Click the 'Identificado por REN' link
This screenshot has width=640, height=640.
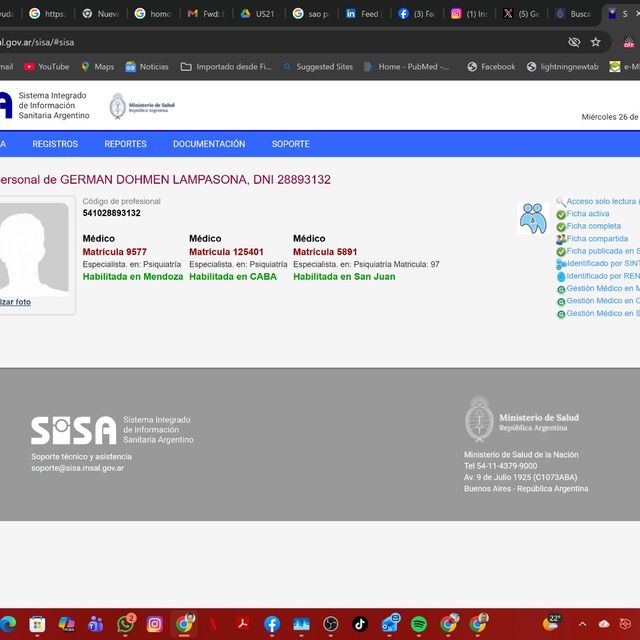pos(603,276)
